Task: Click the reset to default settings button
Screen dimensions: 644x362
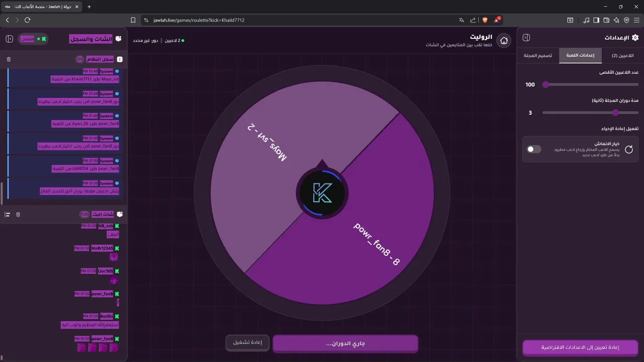Action: tap(580, 347)
